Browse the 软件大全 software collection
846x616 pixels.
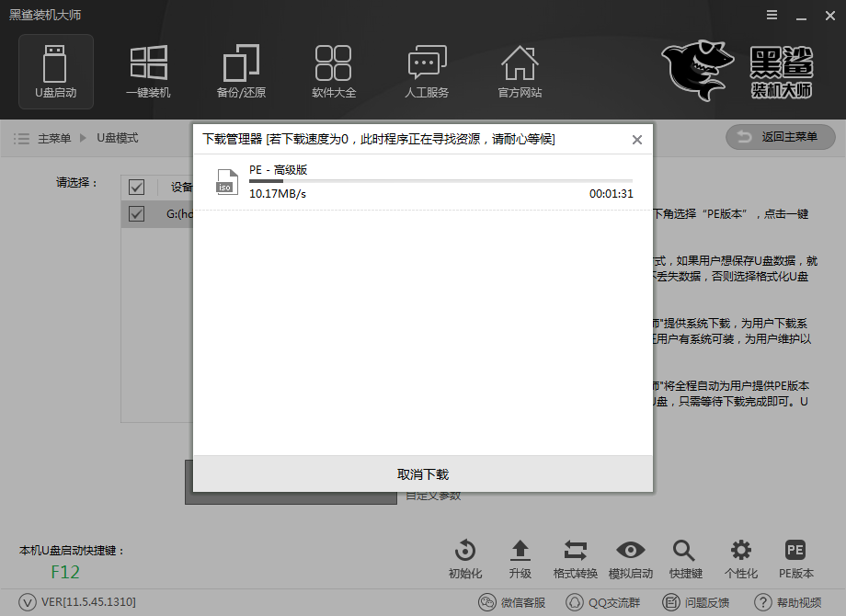tap(333, 71)
